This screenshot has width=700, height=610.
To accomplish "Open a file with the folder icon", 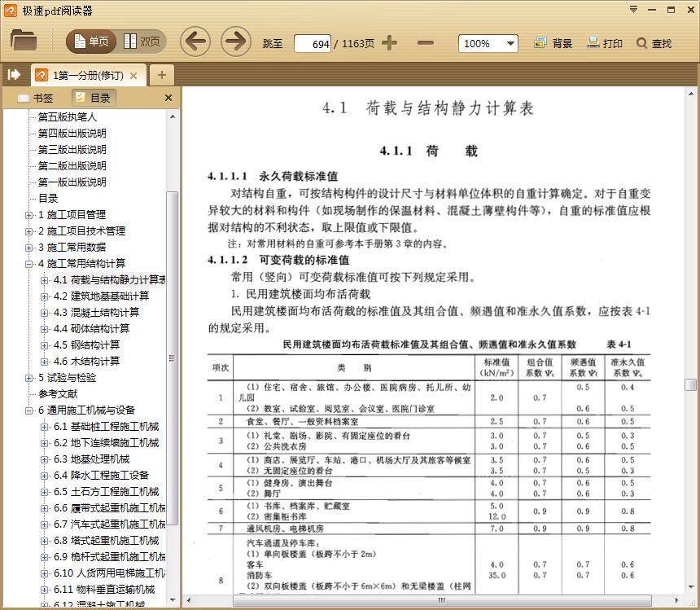I will click(24, 40).
